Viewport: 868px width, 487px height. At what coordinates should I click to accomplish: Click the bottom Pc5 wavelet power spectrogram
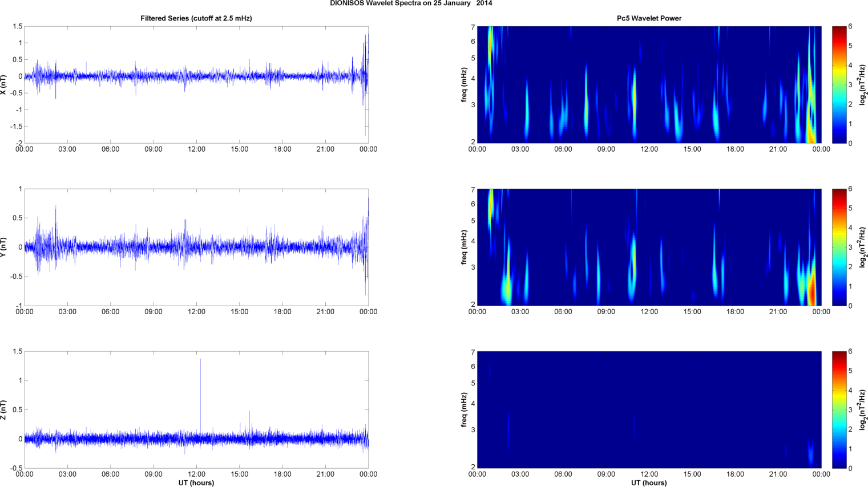pos(649,409)
